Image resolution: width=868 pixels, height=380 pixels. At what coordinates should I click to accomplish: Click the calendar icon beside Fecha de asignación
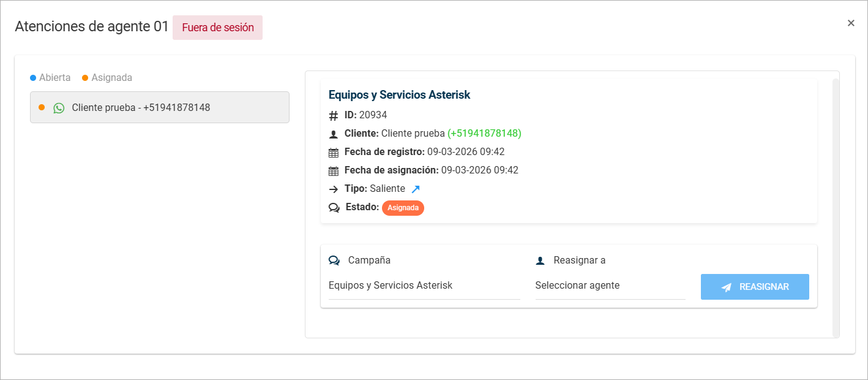click(334, 170)
